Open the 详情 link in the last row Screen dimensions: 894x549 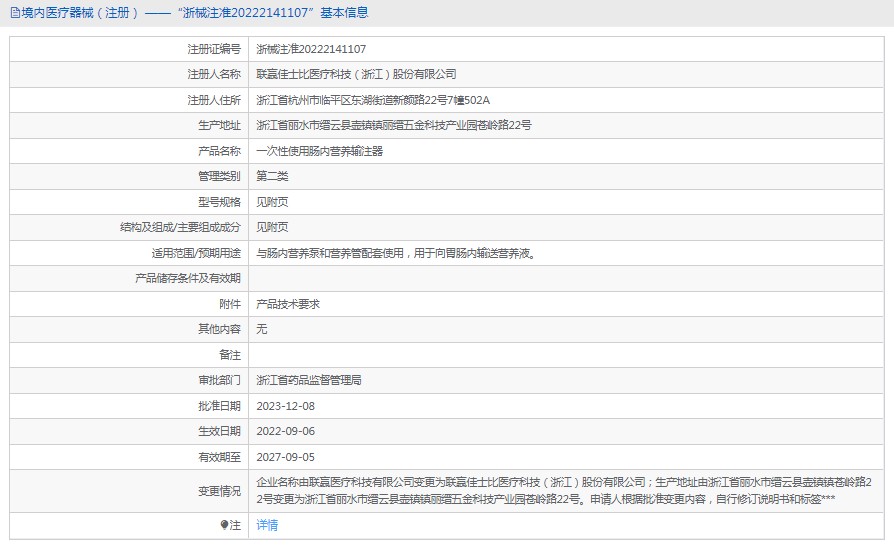tap(267, 525)
